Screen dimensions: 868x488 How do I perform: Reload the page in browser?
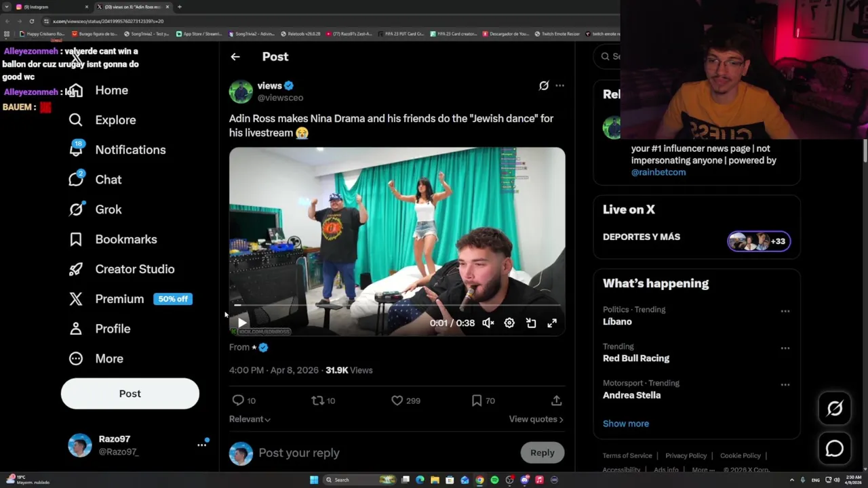[31, 21]
